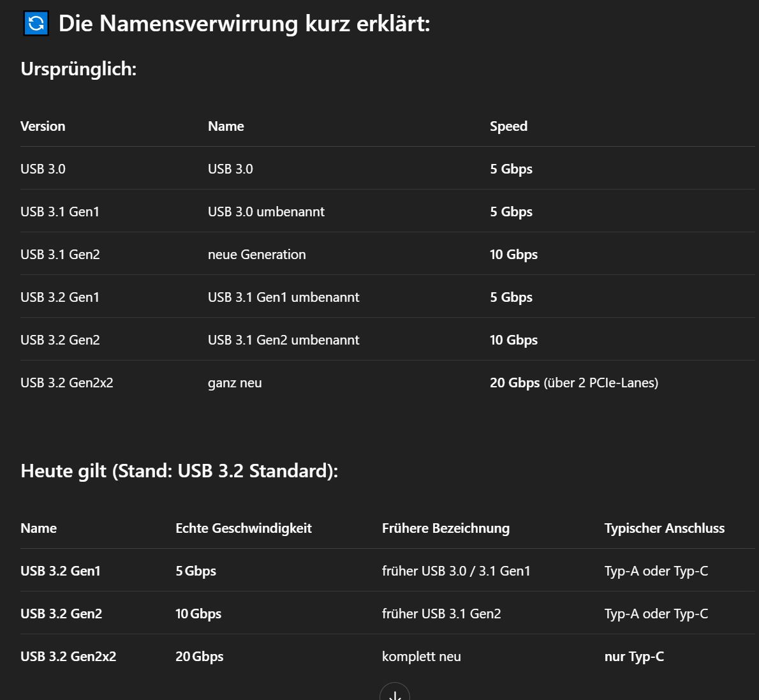The height and width of the screenshot is (700, 759).
Task: Click bold 'USB 3.2 Gen2x2' in lower table
Action: (x=68, y=657)
